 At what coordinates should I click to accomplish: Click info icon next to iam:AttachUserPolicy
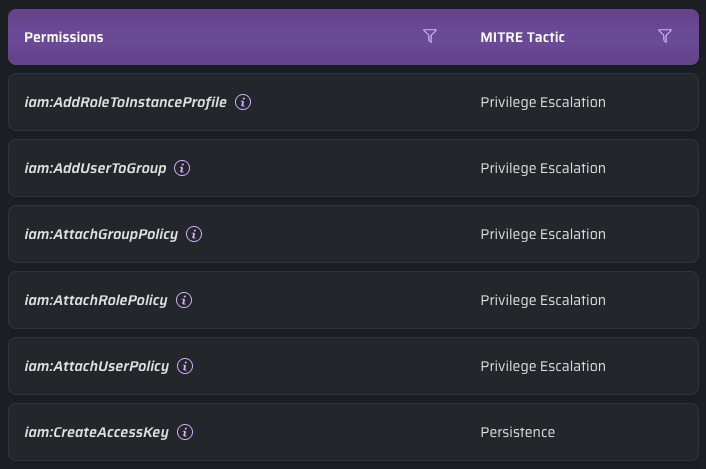[x=184, y=366]
